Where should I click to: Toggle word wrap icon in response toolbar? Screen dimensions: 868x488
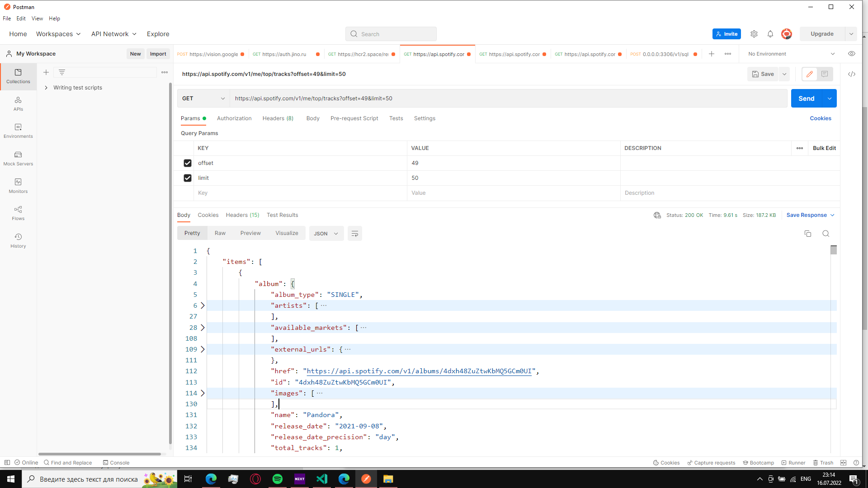[x=355, y=234]
